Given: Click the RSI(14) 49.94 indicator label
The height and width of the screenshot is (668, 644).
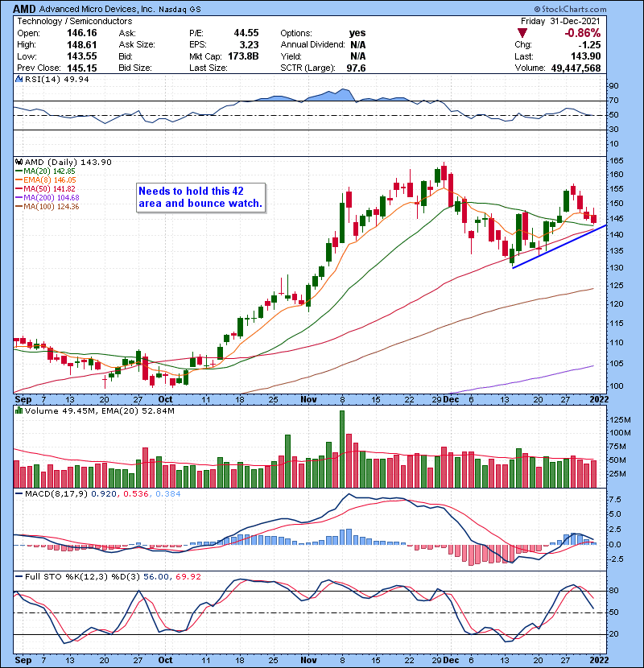Looking at the screenshot, I should [56, 79].
